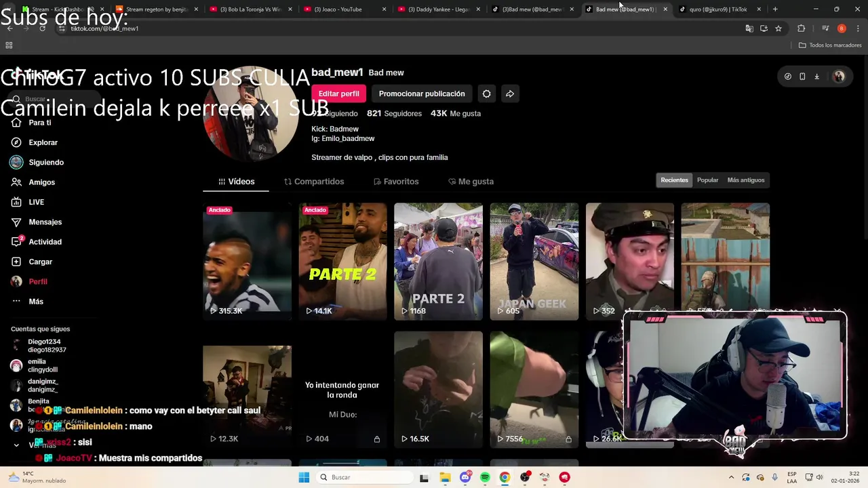This screenshot has width=868, height=488.
Task: Click the share profile arrow icon
Action: (510, 94)
